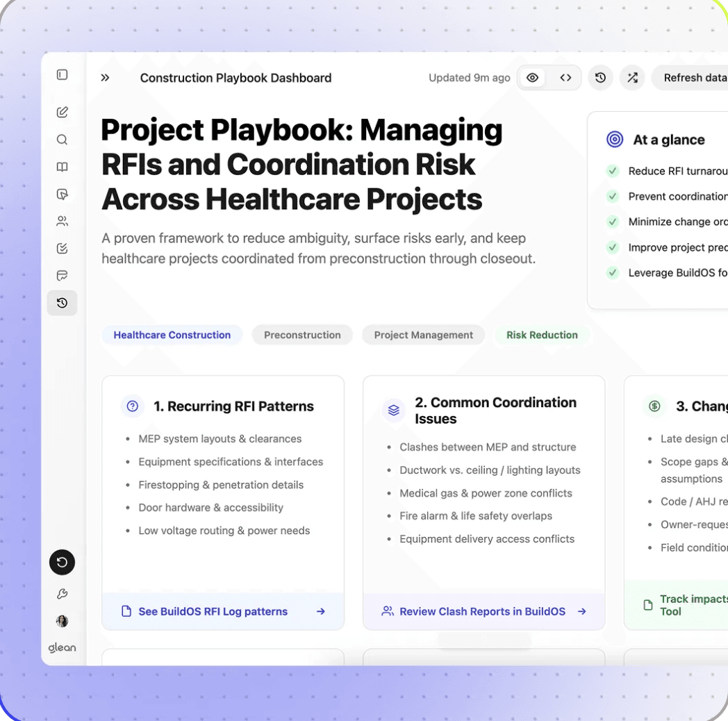Viewport: 728px width, 721px height.
Task: Click Clashes between MEP and structure item
Action: [x=488, y=447]
